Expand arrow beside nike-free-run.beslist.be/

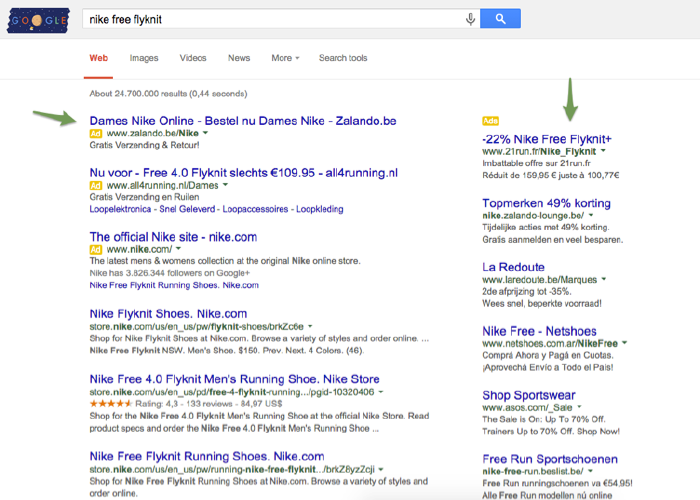tap(590, 471)
